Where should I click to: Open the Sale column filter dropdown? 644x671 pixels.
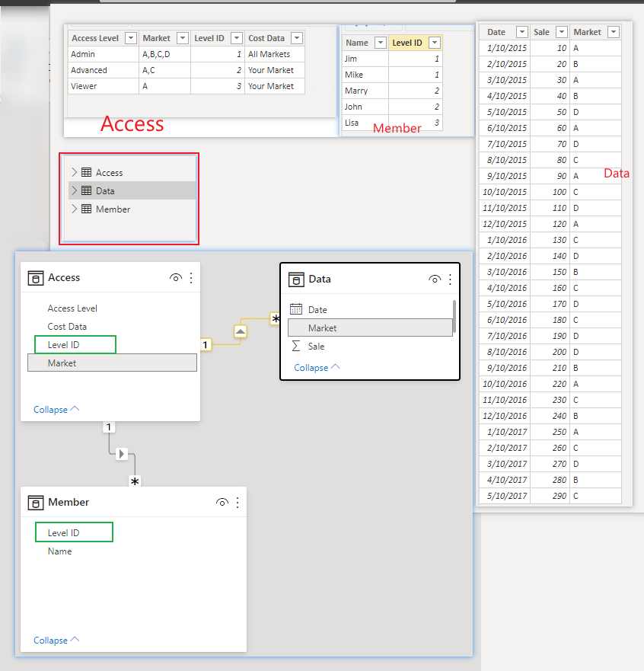(562, 32)
